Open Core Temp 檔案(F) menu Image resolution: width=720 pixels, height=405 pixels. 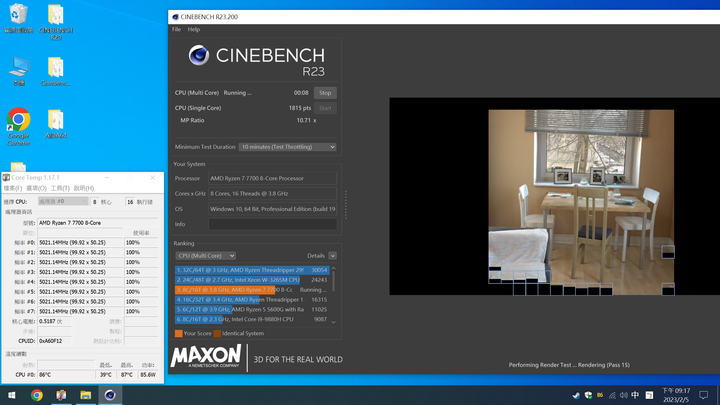[x=13, y=188]
